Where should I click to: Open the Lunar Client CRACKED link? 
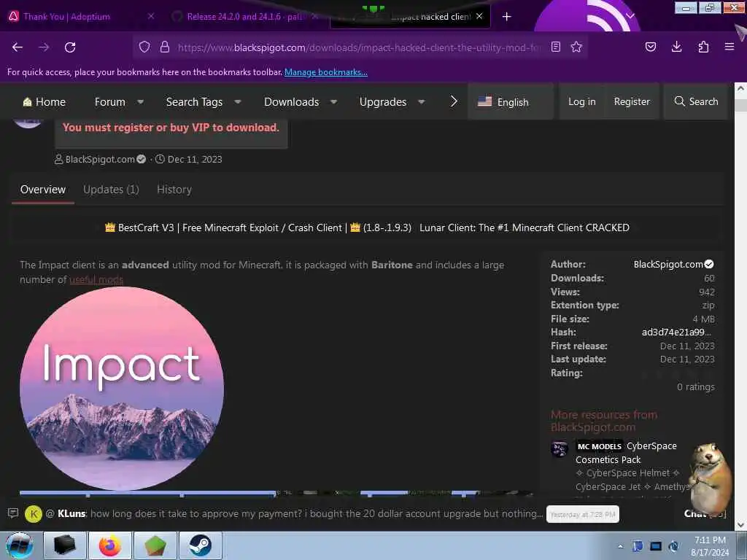point(524,227)
